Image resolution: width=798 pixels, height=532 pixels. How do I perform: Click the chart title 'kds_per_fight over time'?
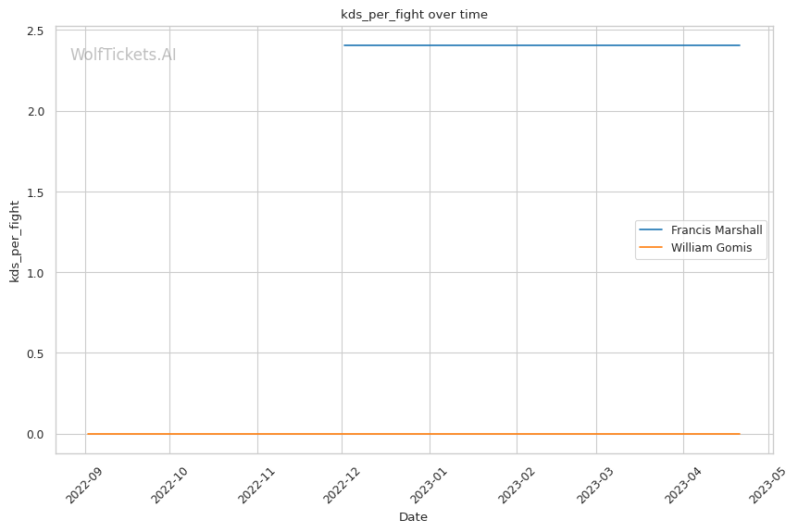(x=414, y=14)
